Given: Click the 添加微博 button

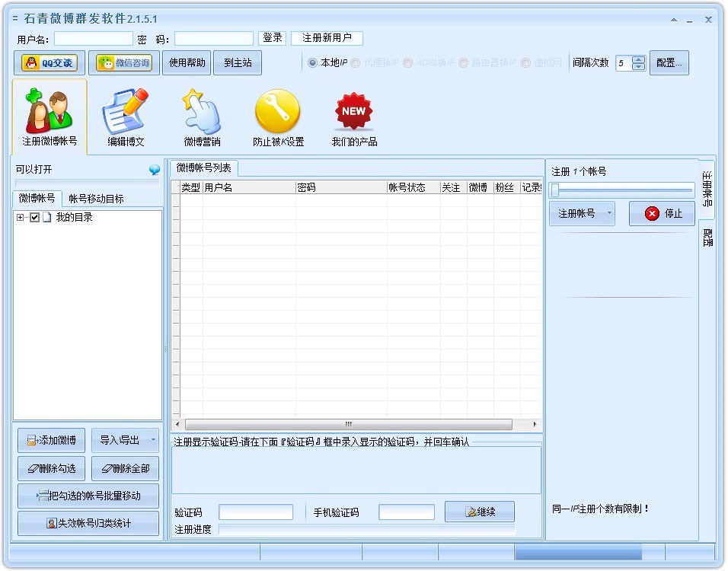Looking at the screenshot, I should coord(52,440).
